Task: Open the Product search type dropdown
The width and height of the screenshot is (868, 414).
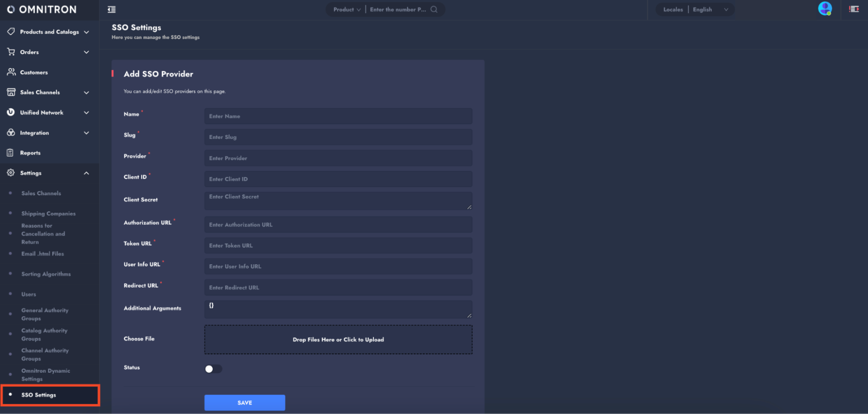Action: coord(347,10)
